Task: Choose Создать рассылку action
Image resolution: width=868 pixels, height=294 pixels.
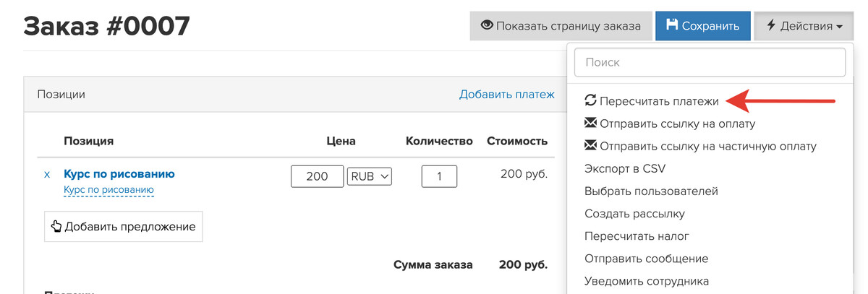Action: point(634,214)
